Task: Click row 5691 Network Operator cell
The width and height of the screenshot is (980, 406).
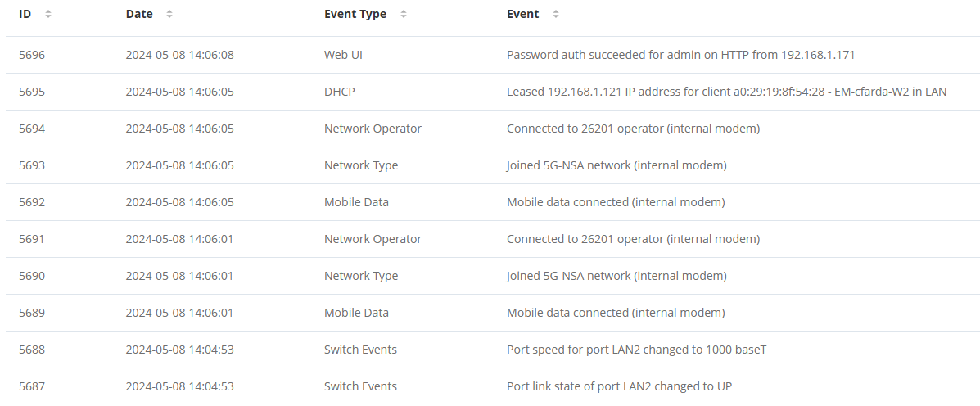Action: (373, 239)
